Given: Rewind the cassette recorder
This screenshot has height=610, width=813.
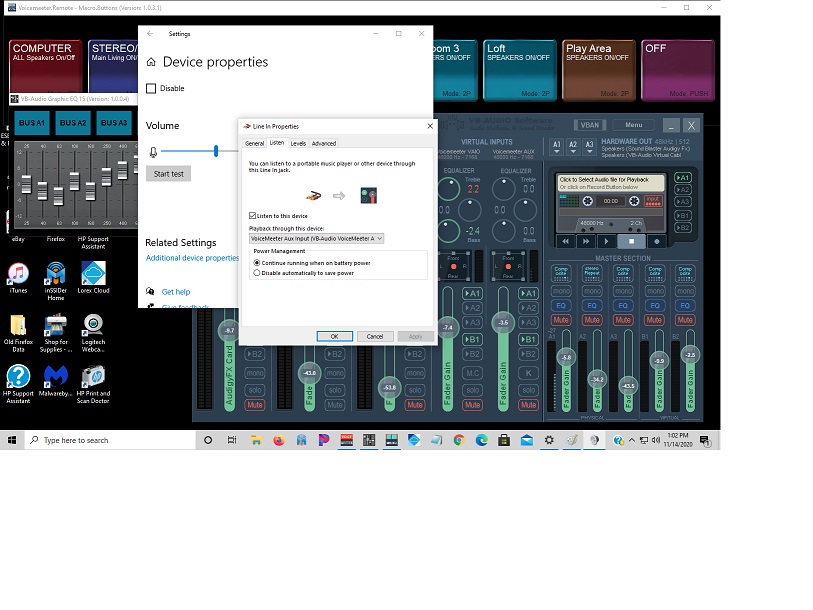Looking at the screenshot, I should click(565, 241).
